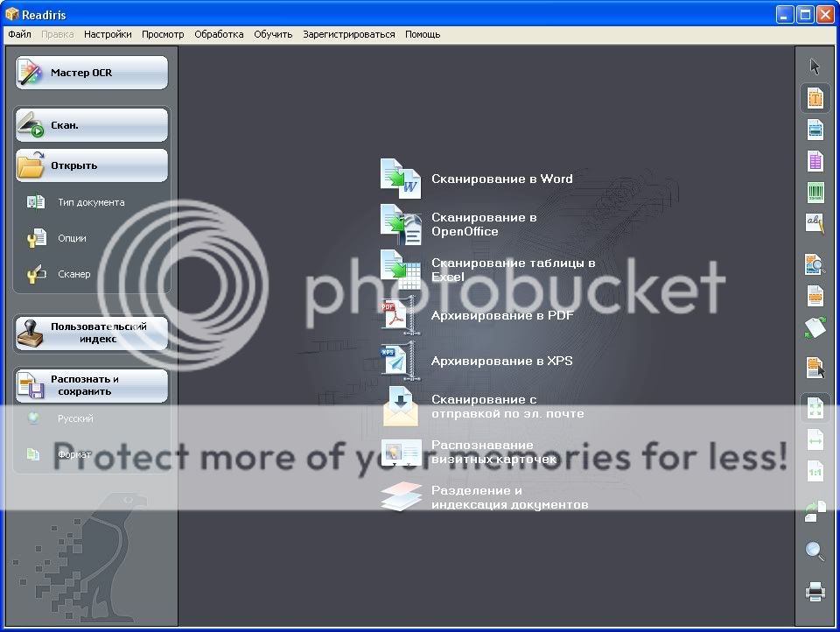Image resolution: width=840 pixels, height=632 pixels.
Task: Click the printer icon in right toolbar
Action: [815, 593]
